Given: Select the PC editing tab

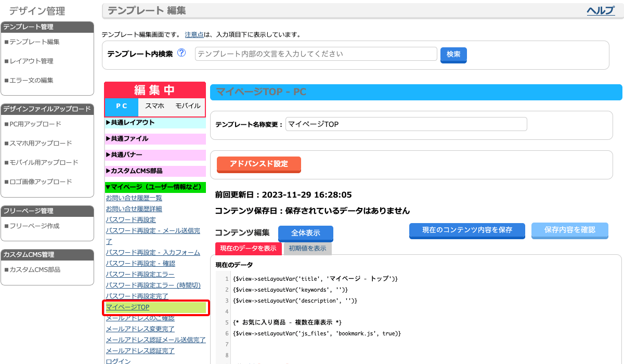Looking at the screenshot, I should [x=122, y=106].
